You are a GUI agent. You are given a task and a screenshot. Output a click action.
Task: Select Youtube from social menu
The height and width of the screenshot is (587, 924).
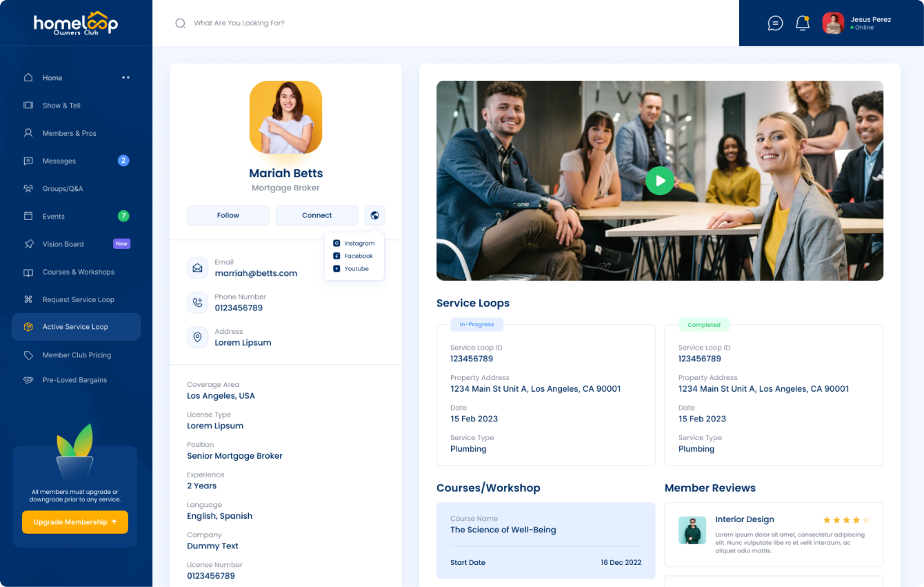coord(351,269)
